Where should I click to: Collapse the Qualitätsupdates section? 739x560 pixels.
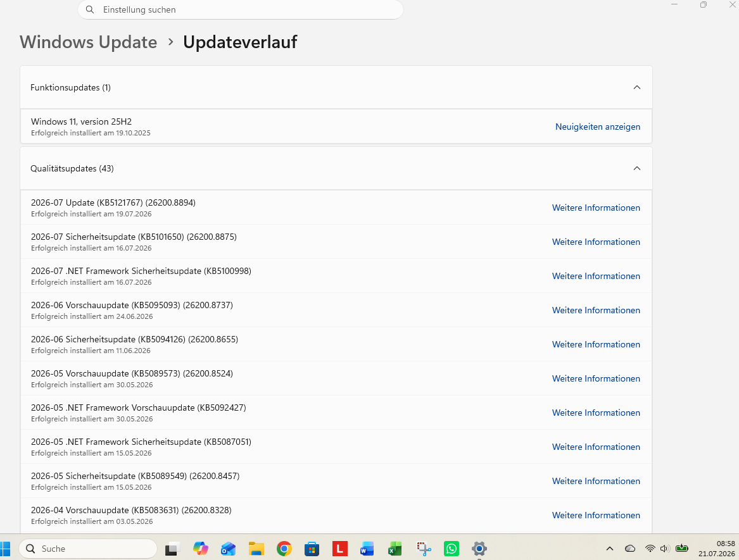[636, 168]
